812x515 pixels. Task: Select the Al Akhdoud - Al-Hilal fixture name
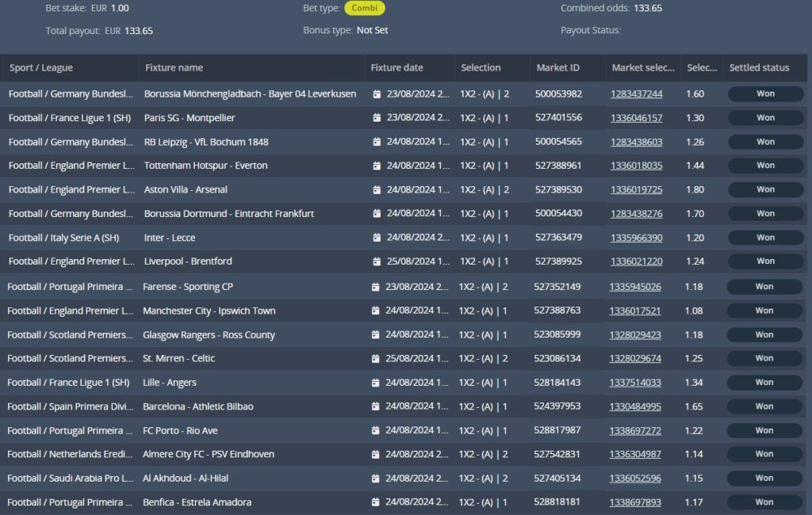pos(186,479)
